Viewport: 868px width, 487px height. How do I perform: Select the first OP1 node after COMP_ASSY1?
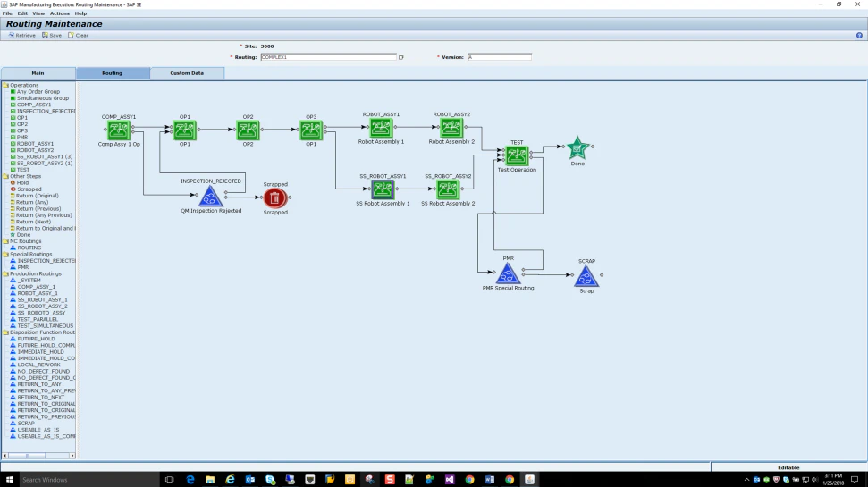coord(184,130)
